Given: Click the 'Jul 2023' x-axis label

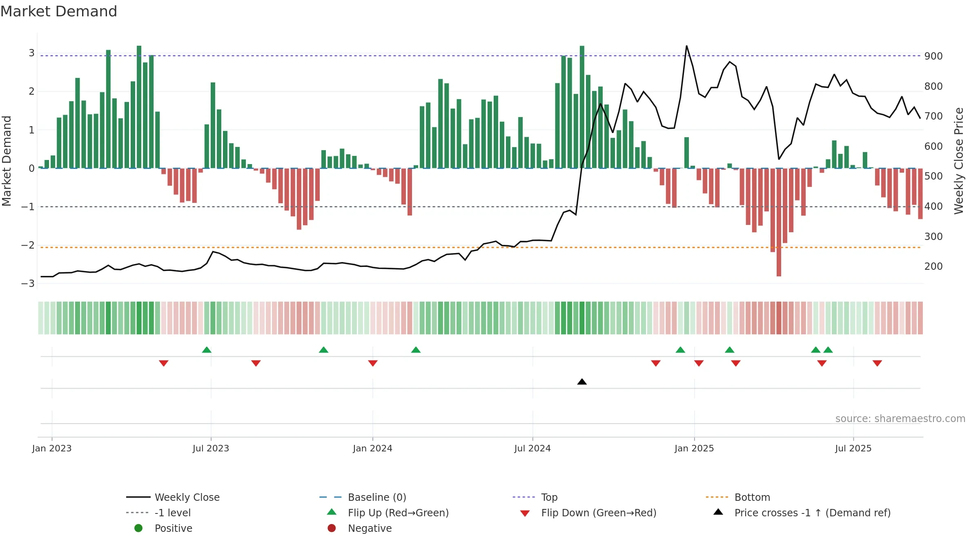Looking at the screenshot, I should (211, 448).
